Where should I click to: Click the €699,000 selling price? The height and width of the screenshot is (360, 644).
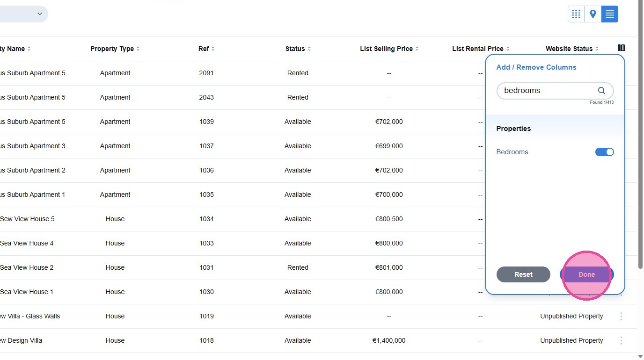click(x=389, y=146)
